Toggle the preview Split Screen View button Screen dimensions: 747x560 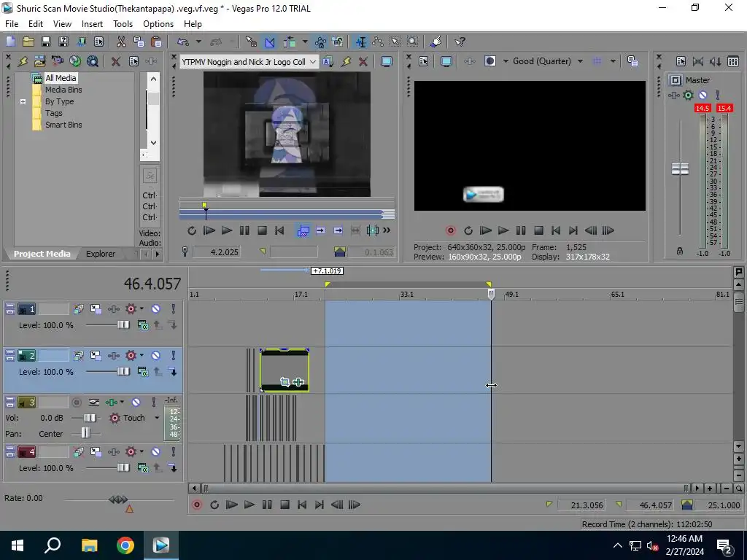click(x=489, y=61)
